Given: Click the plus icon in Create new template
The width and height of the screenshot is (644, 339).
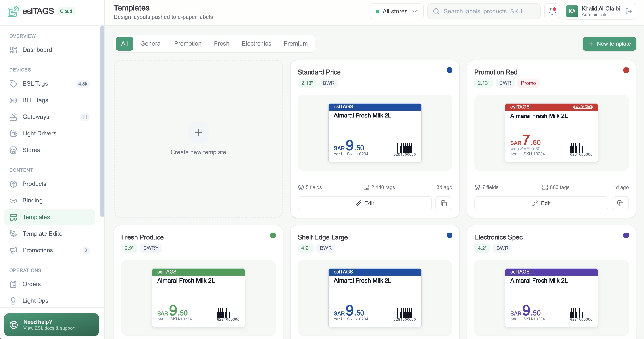Looking at the screenshot, I should point(198,132).
